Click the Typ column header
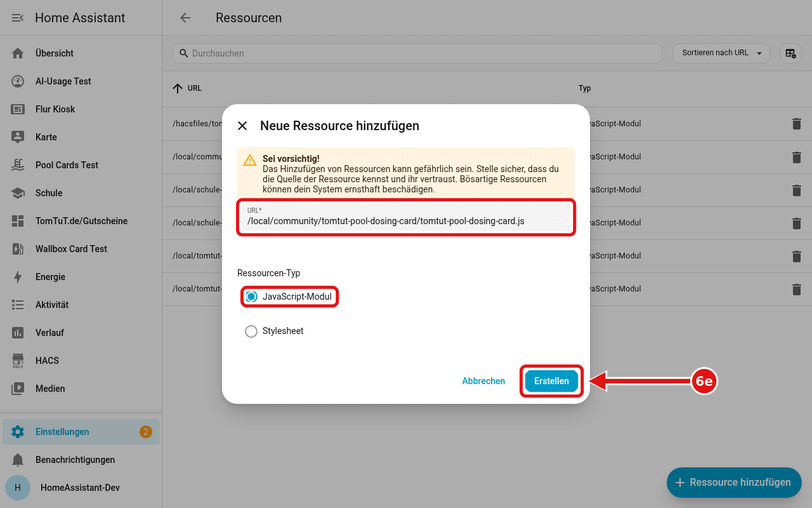Viewport: 812px width, 508px height. pyautogui.click(x=584, y=88)
